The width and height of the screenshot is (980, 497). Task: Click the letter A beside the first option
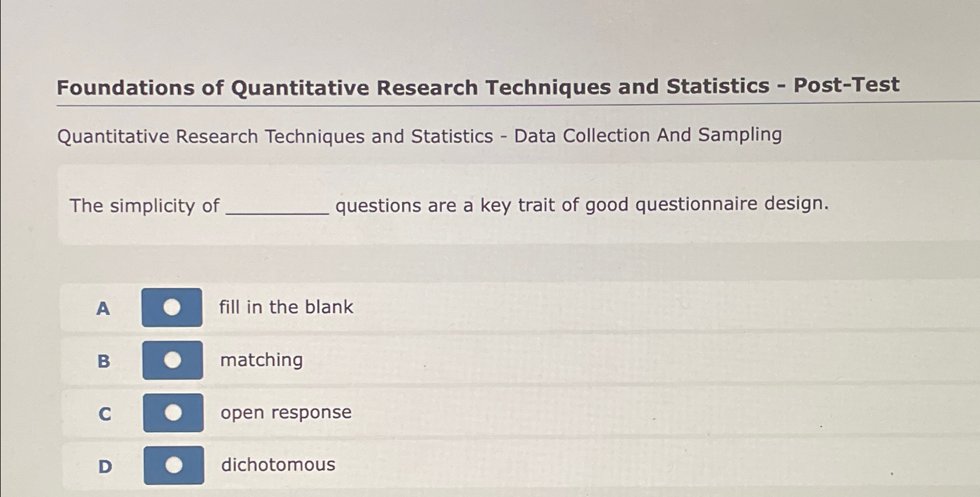(103, 309)
